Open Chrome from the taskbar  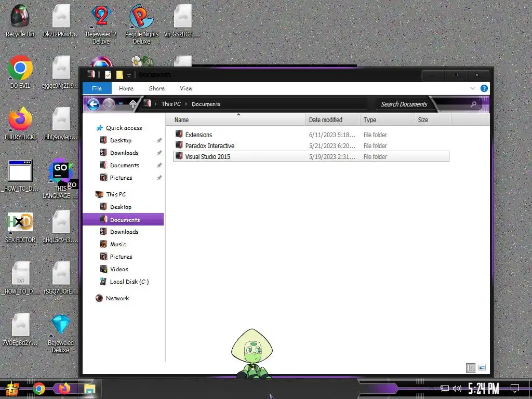pyautogui.click(x=38, y=389)
